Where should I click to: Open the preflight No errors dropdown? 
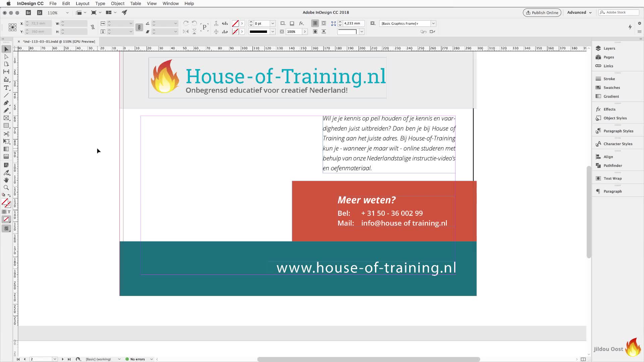(152, 359)
